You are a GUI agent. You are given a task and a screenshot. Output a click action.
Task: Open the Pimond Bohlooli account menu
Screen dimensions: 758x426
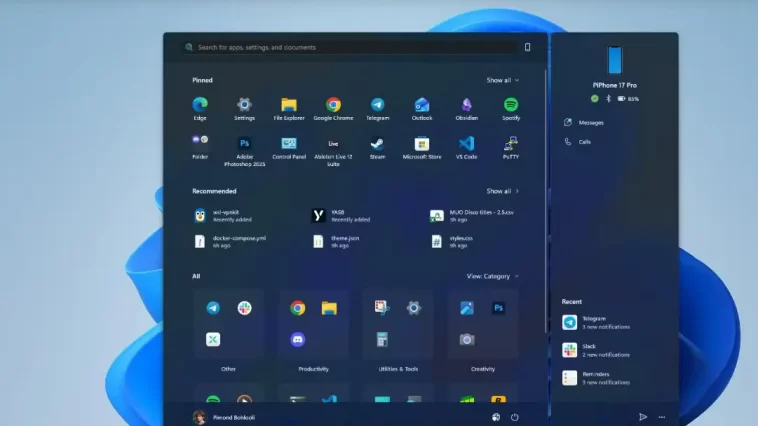tap(224, 417)
